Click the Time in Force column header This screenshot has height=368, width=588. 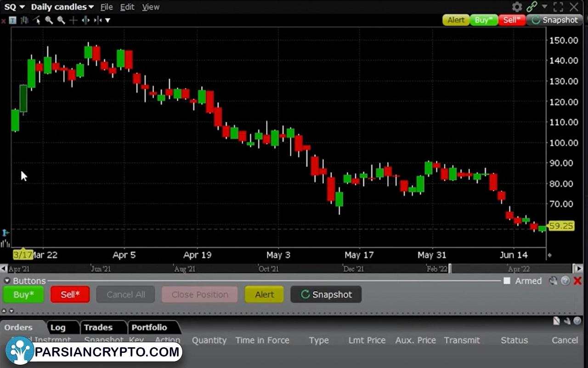pos(262,340)
